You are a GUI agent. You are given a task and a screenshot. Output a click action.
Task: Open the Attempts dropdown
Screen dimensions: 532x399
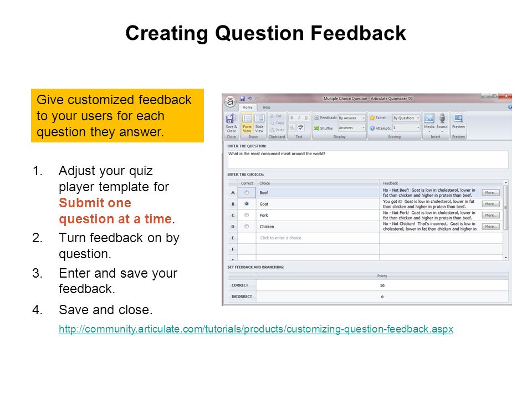tap(406, 128)
